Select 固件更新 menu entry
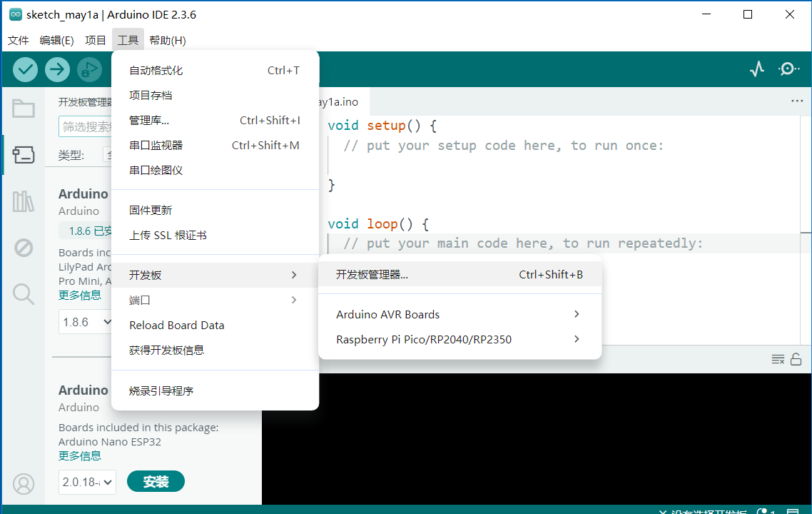Viewport: 812px width, 514px height. [x=215, y=210]
